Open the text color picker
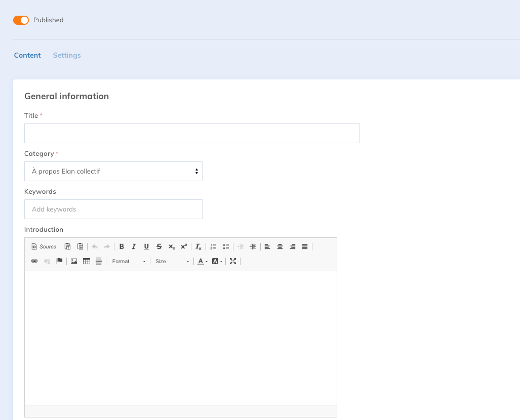The height and width of the screenshot is (420, 520). (203, 261)
